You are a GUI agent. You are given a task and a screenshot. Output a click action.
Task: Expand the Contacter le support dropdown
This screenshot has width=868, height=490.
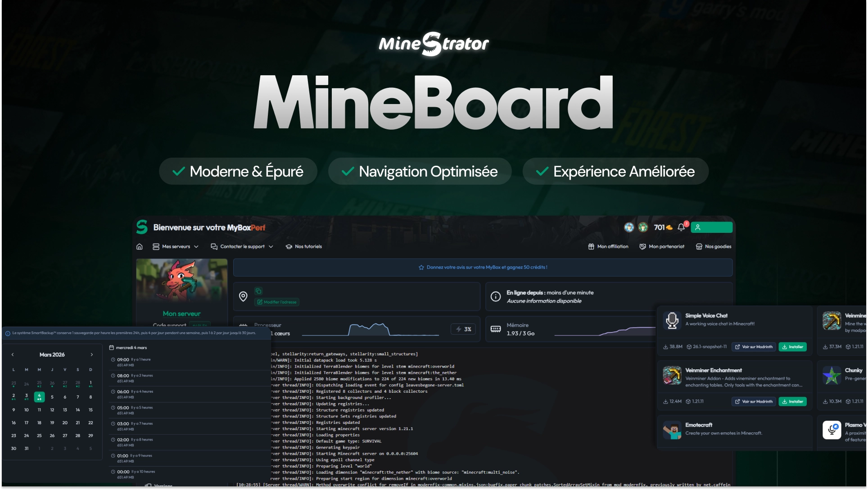(x=242, y=246)
